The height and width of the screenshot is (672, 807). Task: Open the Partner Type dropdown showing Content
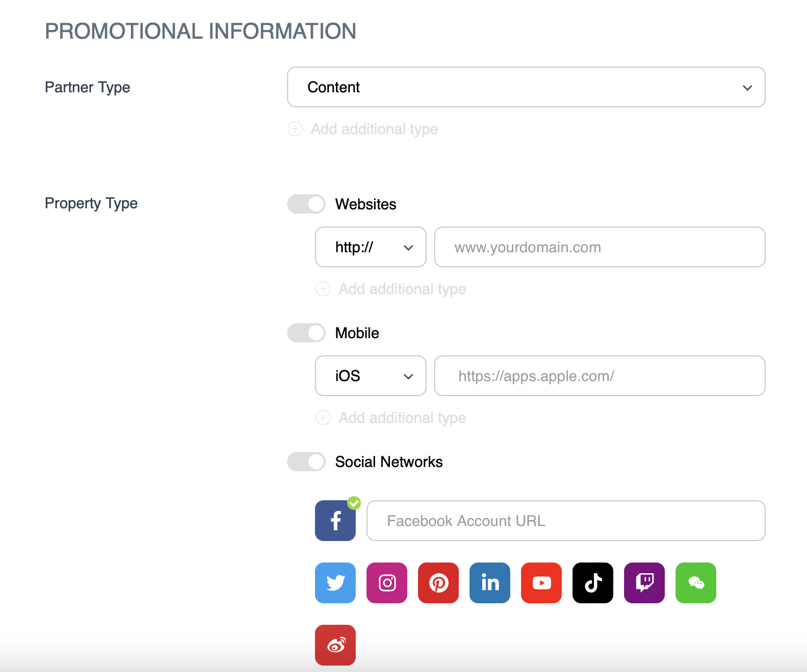[526, 87]
